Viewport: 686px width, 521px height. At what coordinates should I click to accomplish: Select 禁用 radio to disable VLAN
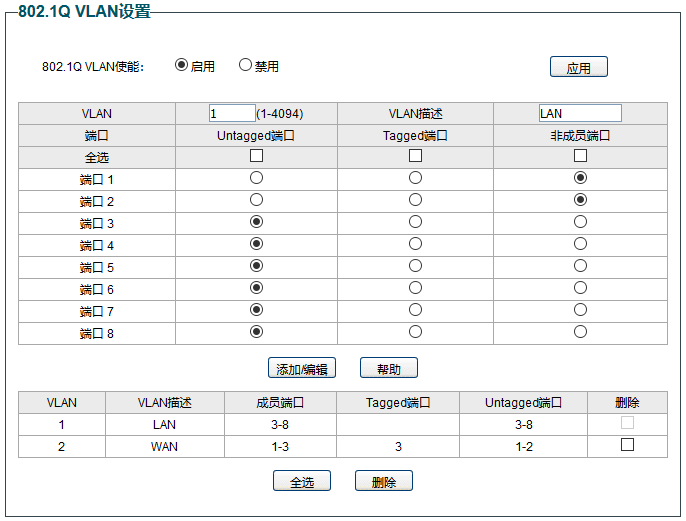(x=245, y=65)
